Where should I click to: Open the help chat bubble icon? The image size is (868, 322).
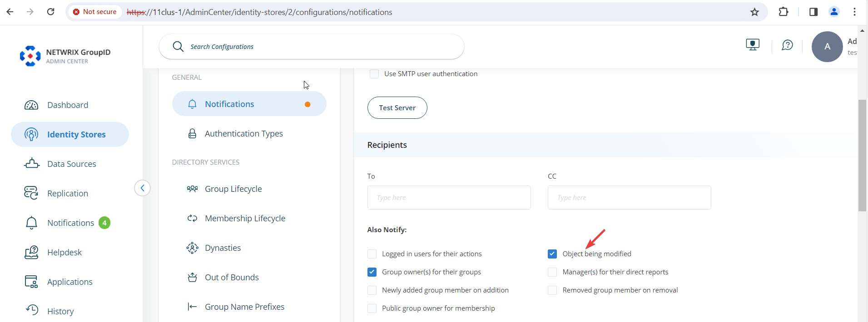[787, 45]
